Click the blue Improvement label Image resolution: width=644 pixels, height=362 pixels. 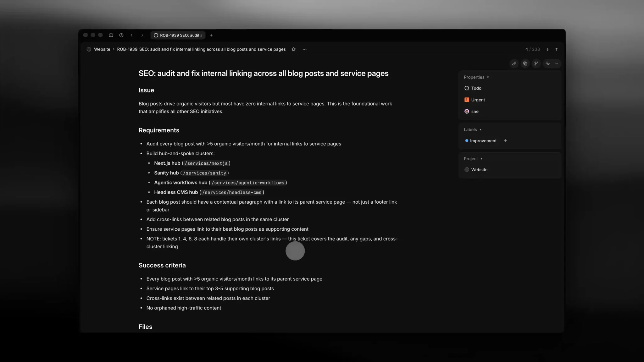tap(481, 141)
